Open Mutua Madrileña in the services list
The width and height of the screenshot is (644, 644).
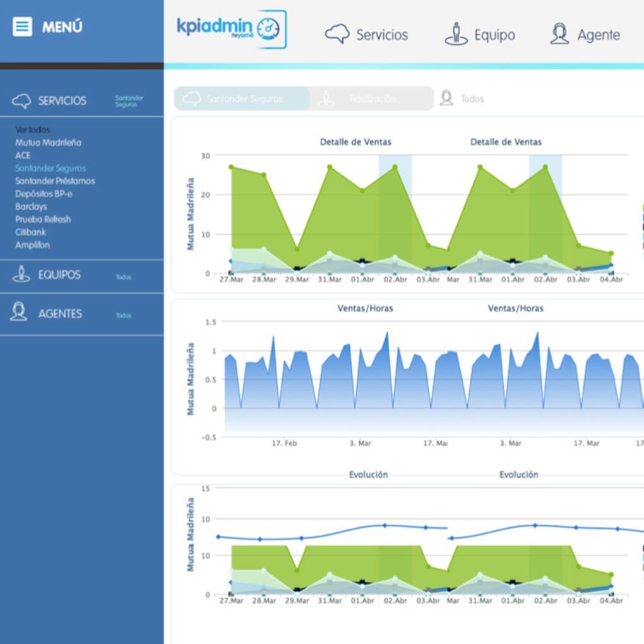click(48, 143)
